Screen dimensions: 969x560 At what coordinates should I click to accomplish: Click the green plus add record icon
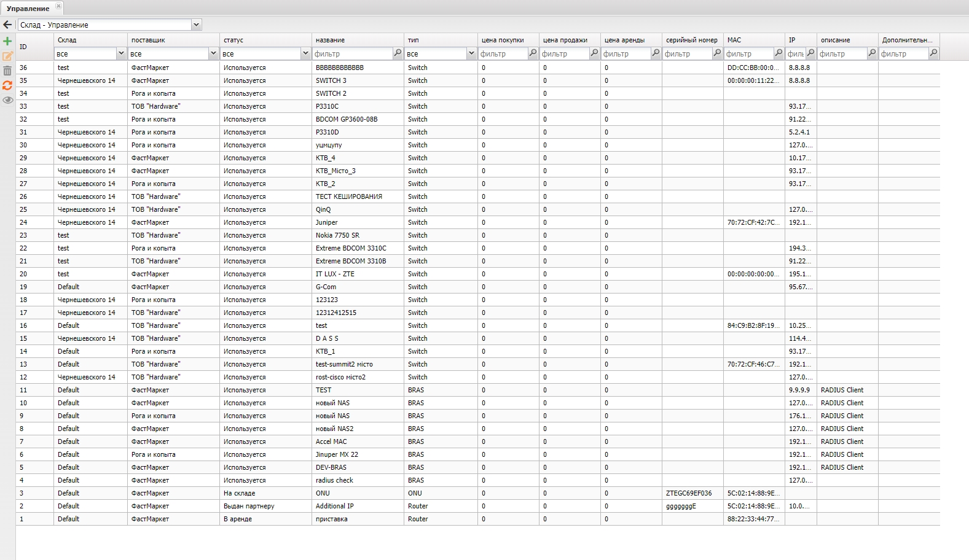click(7, 41)
